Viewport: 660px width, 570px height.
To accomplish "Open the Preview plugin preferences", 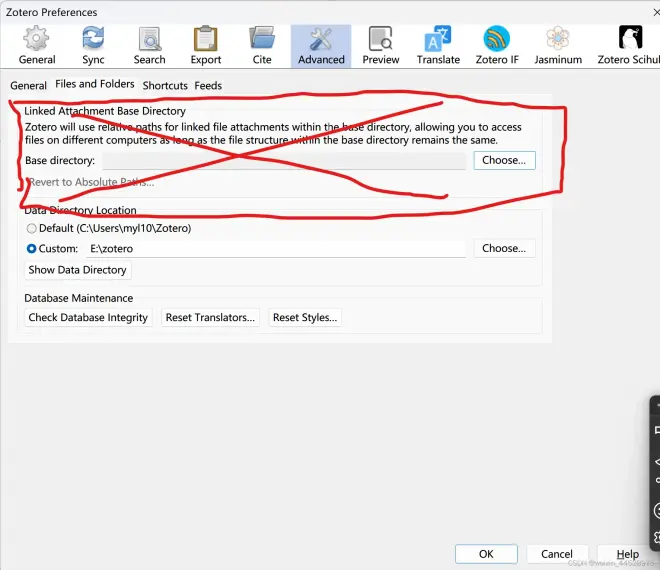I will click(381, 45).
